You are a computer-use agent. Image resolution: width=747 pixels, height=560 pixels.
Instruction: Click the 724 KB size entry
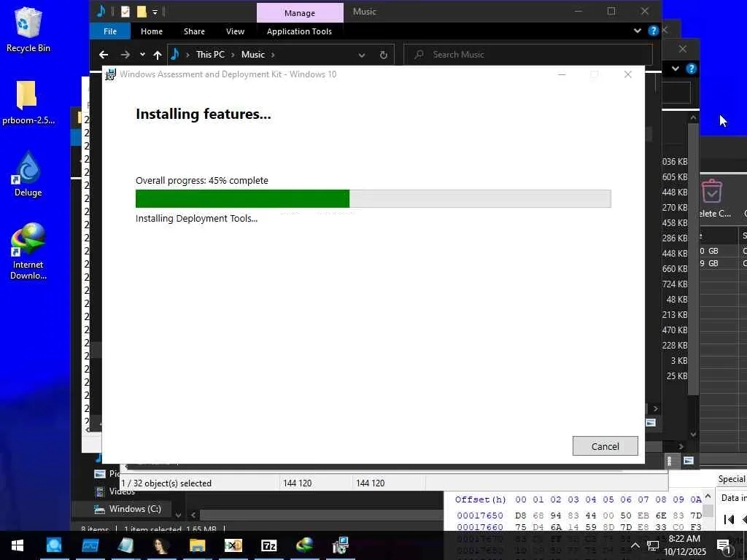point(675,284)
